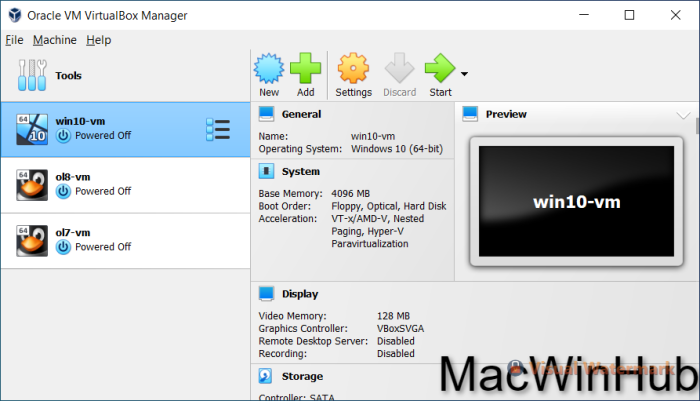Click the ol7-vm penguin icon
The width and height of the screenshot is (700, 401).
pos(32,241)
